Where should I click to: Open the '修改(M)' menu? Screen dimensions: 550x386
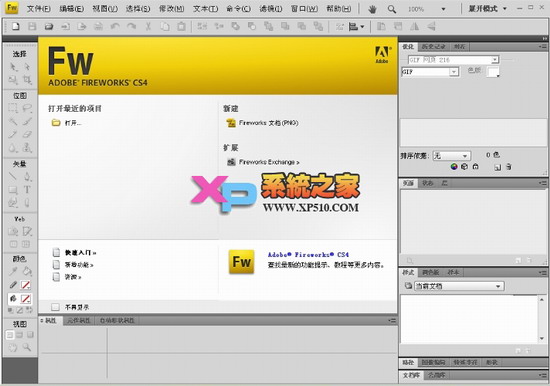pyautogui.click(x=172, y=9)
